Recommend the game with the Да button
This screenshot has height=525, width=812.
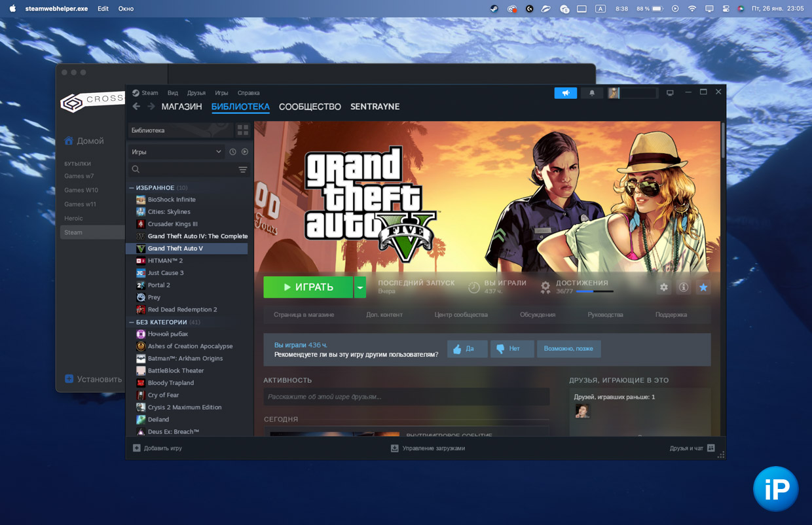(468, 349)
